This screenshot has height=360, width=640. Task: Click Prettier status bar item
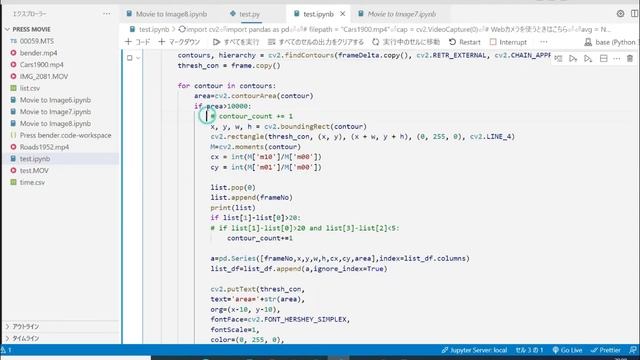tap(606, 350)
